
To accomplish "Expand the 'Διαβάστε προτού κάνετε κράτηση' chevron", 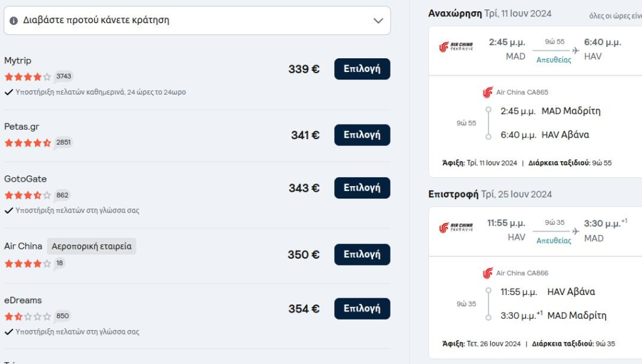I will tap(378, 21).
